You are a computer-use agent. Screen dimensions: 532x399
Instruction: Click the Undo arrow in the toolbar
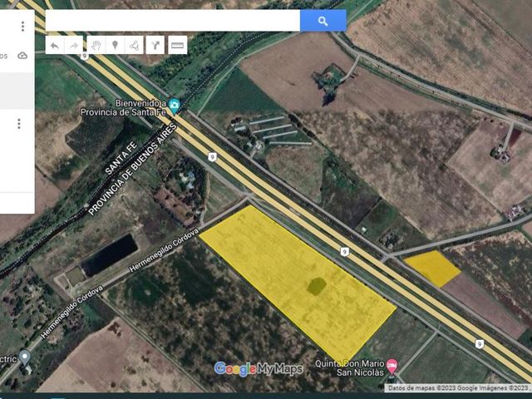tap(55, 45)
